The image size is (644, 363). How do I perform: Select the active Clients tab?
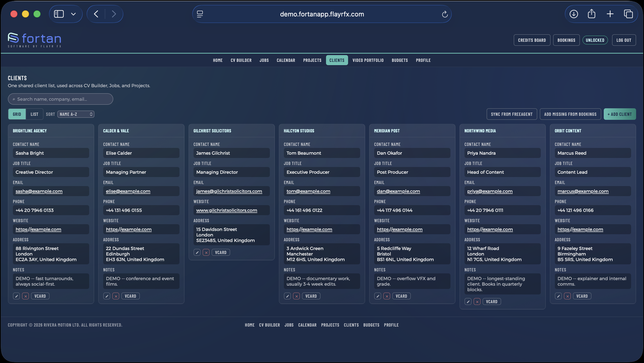pos(337,60)
